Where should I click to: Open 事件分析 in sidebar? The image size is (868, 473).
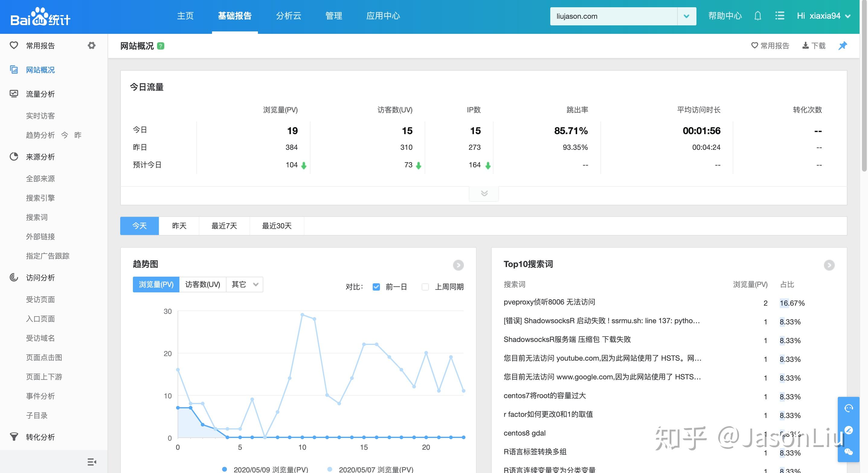[40, 396]
